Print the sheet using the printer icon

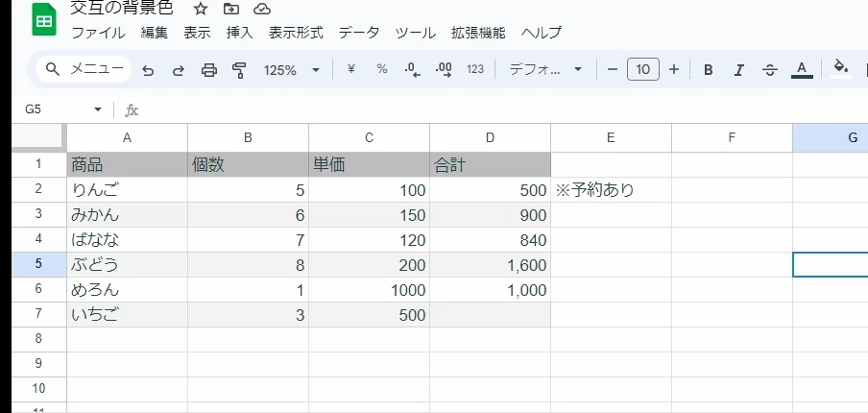pyautogui.click(x=208, y=70)
